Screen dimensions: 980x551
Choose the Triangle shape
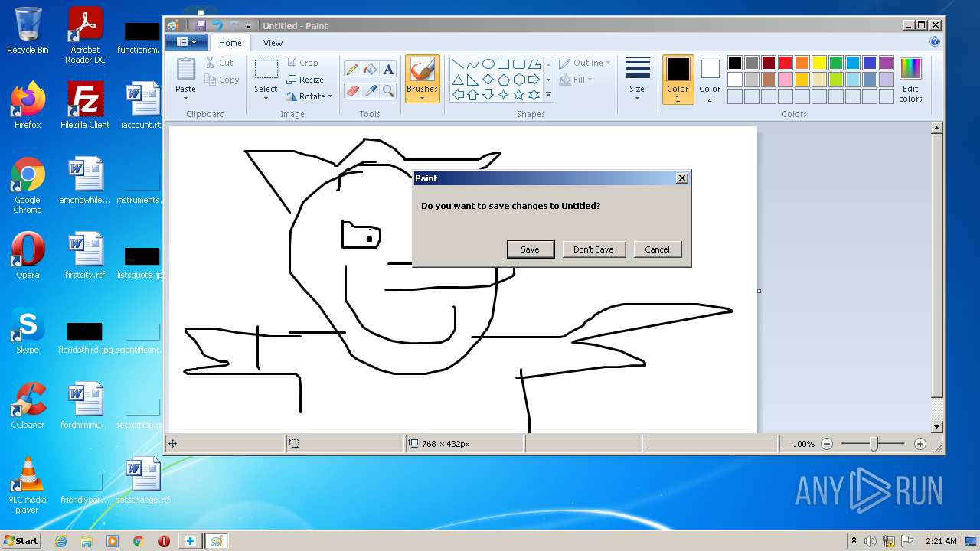458,80
